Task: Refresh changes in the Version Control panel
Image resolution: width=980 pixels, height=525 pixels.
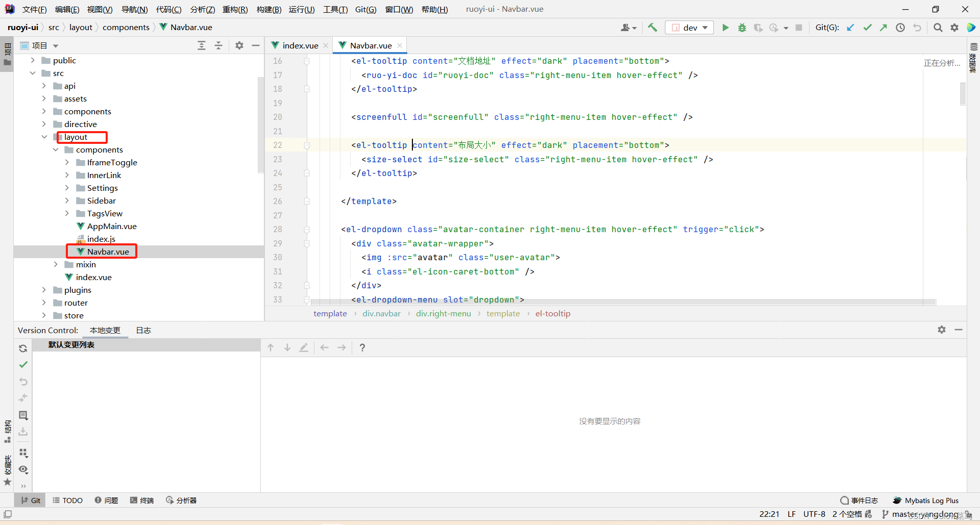Action: [23, 348]
